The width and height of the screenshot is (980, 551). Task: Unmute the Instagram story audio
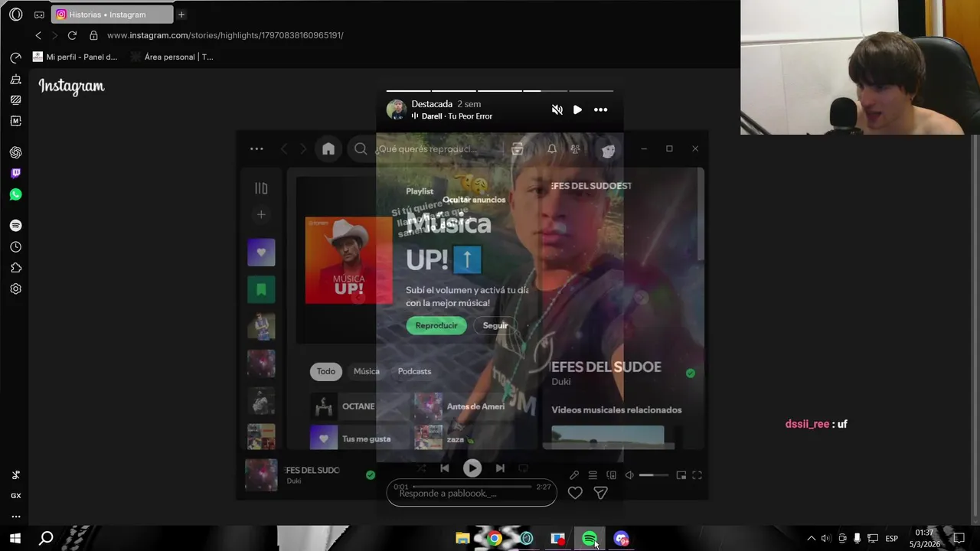557,109
